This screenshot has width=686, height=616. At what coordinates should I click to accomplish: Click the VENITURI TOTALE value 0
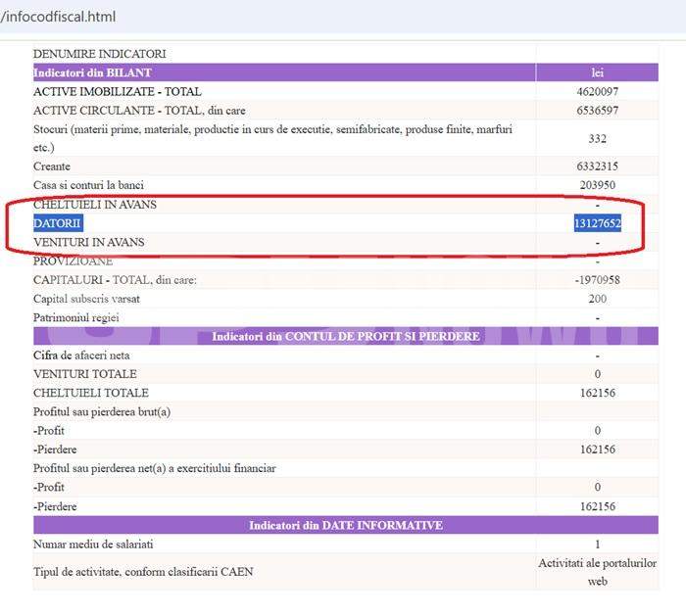pos(597,374)
